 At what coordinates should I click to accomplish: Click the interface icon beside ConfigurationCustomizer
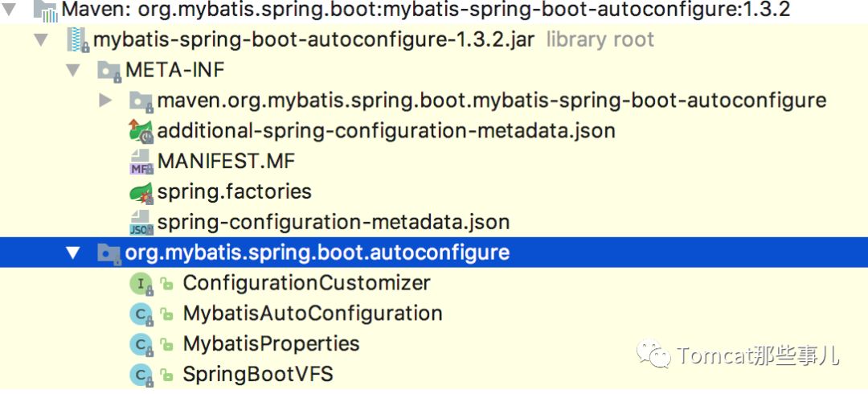tap(141, 284)
